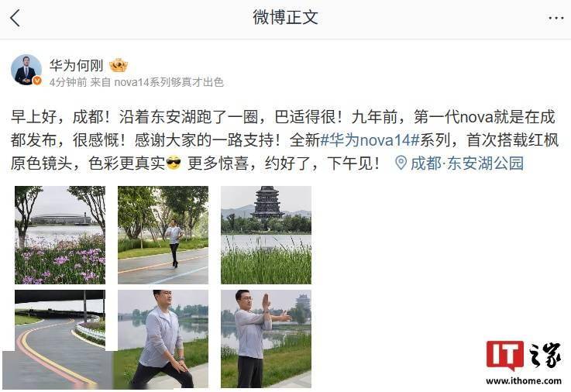571x392 pixels.
Task: Open the 华为何刚 username link
Action: pos(77,66)
